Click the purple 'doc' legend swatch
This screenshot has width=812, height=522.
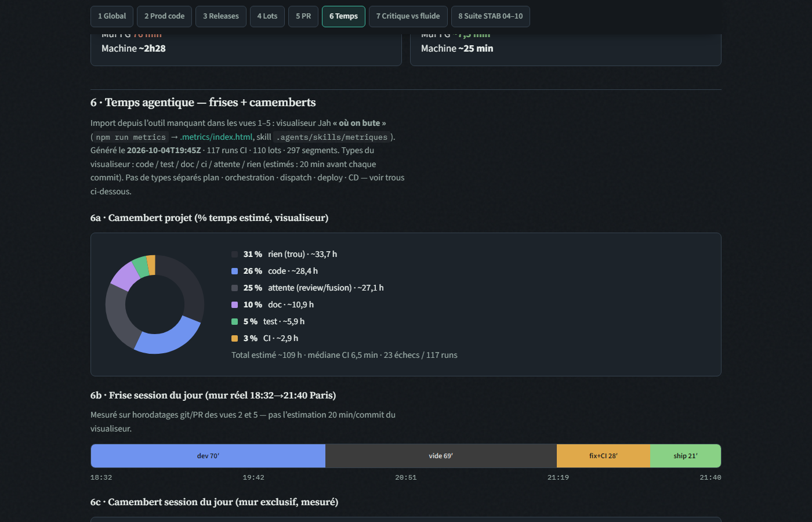pos(234,304)
